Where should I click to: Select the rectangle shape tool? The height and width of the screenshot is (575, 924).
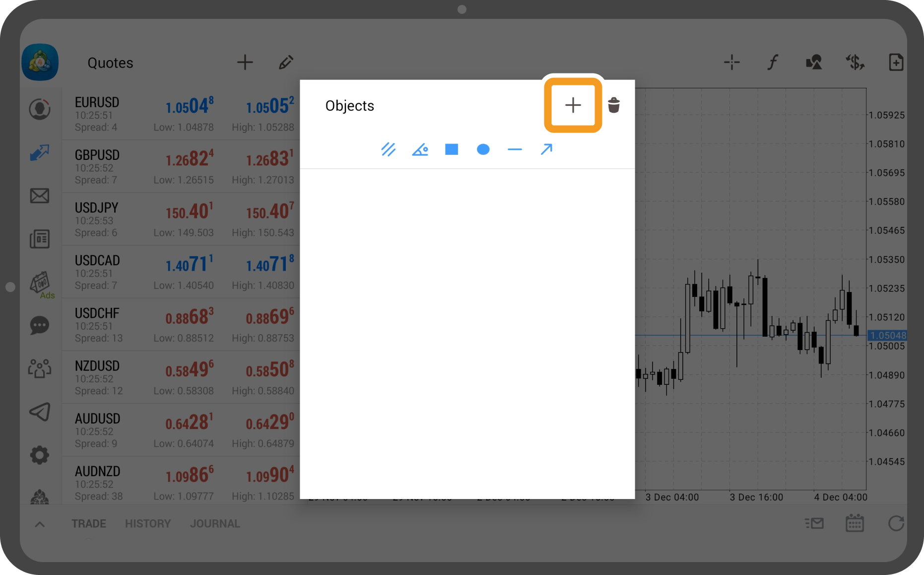pyautogui.click(x=452, y=149)
